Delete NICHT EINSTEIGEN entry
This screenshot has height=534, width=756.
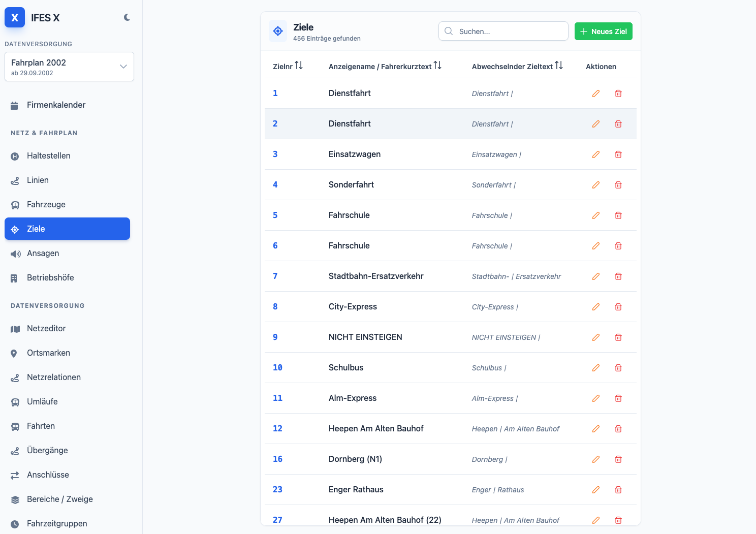618,337
